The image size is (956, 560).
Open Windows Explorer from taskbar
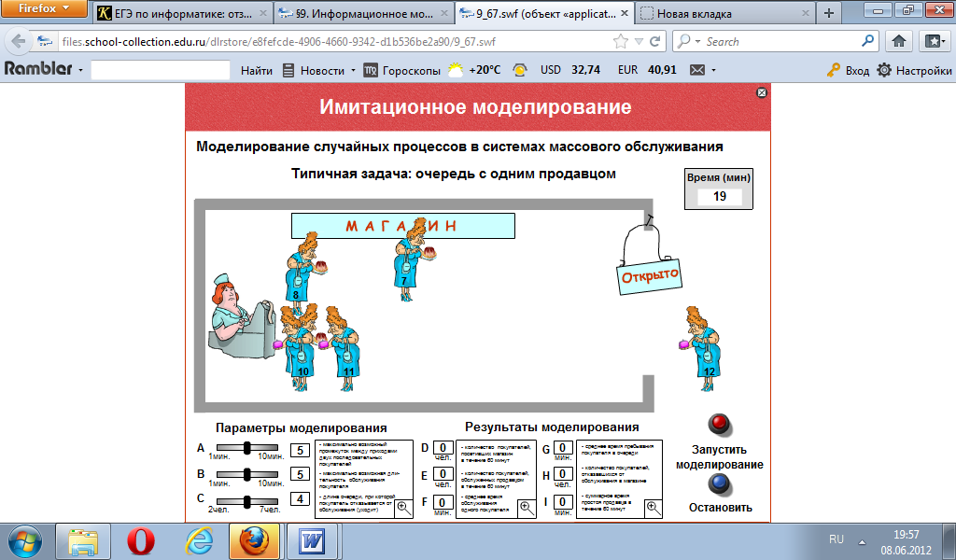click(83, 541)
